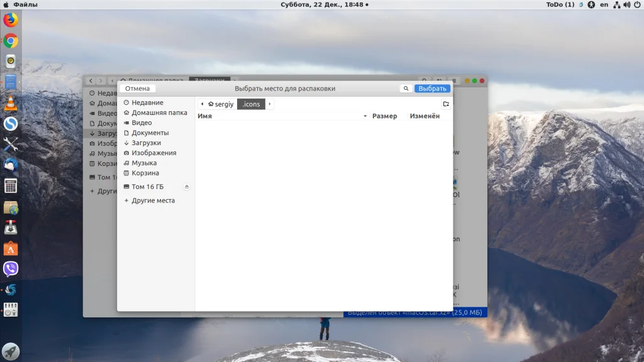
Task: Open Viber from the dock
Action: click(x=11, y=269)
